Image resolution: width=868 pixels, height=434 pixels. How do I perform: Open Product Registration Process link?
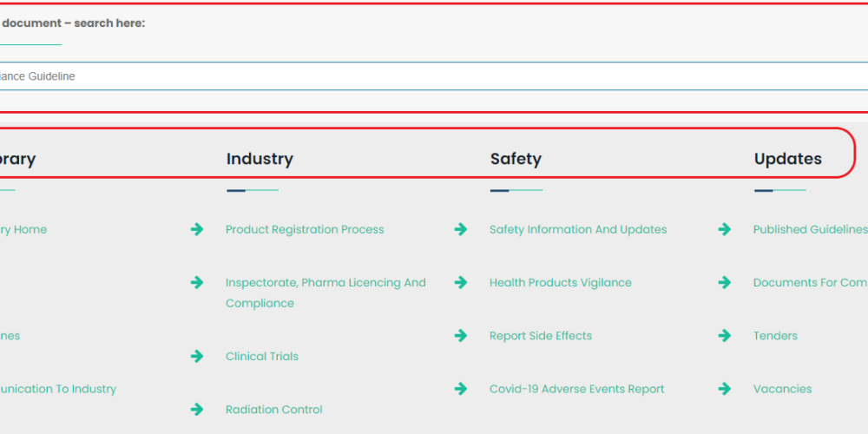tap(305, 229)
